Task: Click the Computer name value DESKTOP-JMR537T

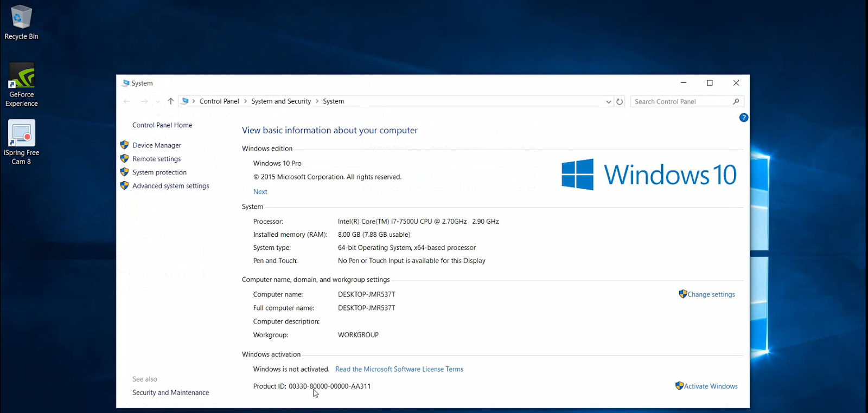Action: tap(367, 294)
